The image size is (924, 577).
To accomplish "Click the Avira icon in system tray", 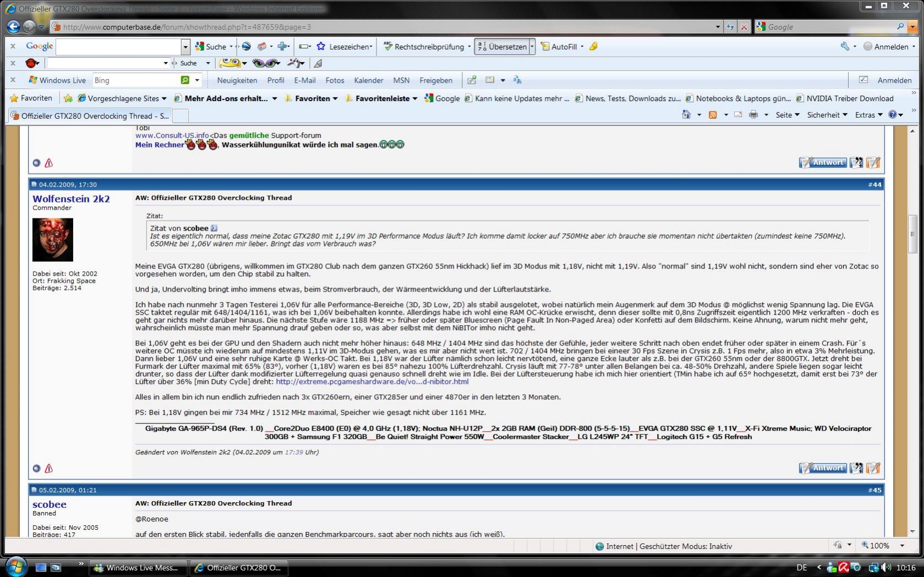I will 844,568.
